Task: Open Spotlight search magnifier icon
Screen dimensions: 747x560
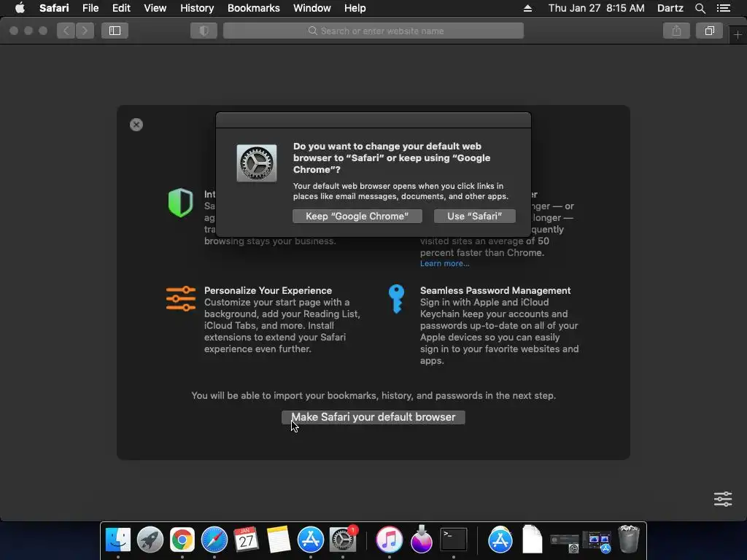Action: [x=700, y=8]
